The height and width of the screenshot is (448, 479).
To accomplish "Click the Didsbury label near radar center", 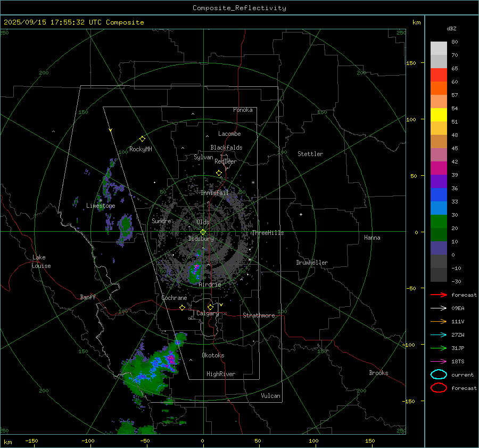I will [x=201, y=239].
